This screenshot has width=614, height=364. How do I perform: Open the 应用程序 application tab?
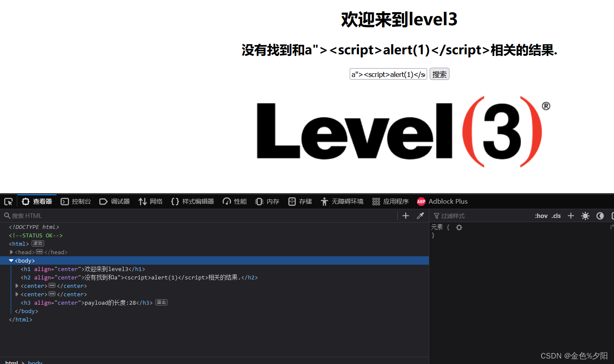coord(391,202)
